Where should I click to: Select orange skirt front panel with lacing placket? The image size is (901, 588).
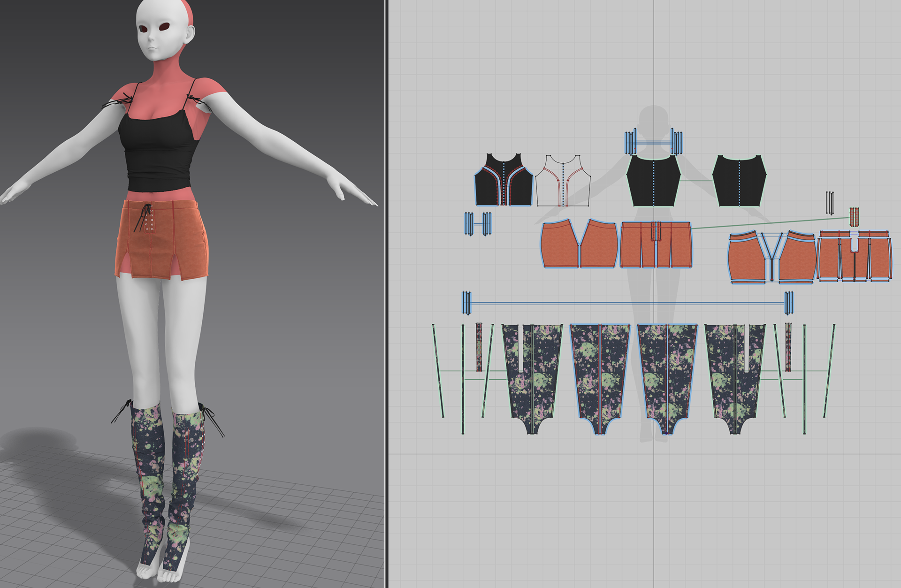tap(656, 245)
